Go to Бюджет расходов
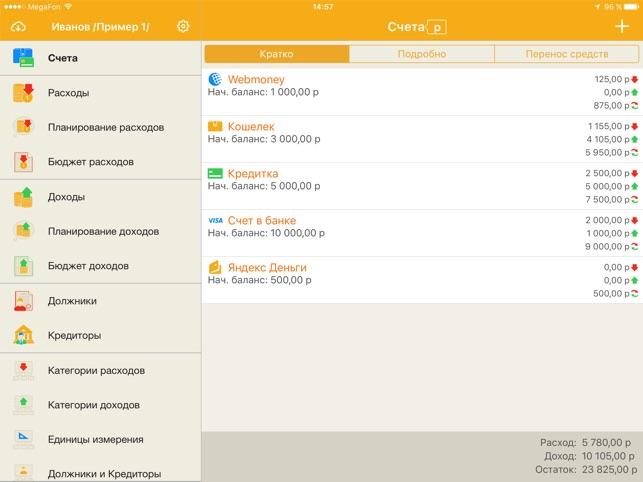This screenshot has width=643, height=482. pyautogui.click(x=100, y=162)
